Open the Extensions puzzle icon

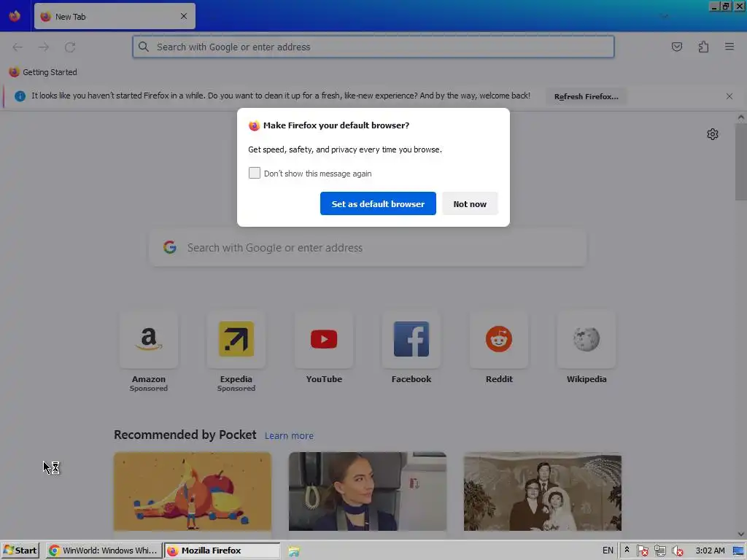tap(703, 47)
